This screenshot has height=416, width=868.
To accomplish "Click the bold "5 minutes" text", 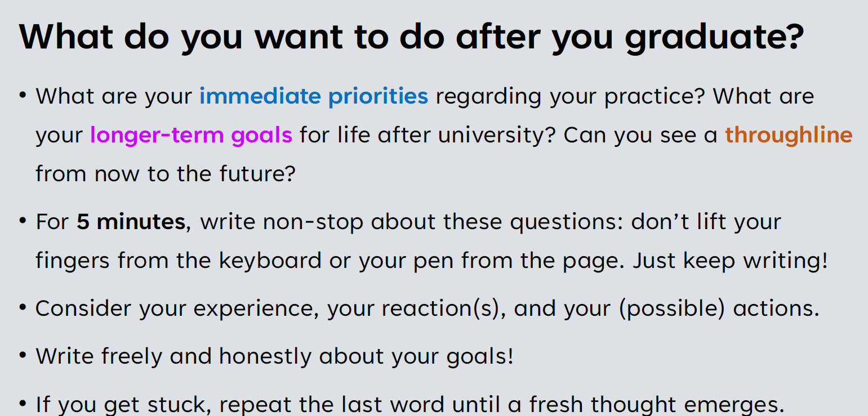I will tap(131, 222).
